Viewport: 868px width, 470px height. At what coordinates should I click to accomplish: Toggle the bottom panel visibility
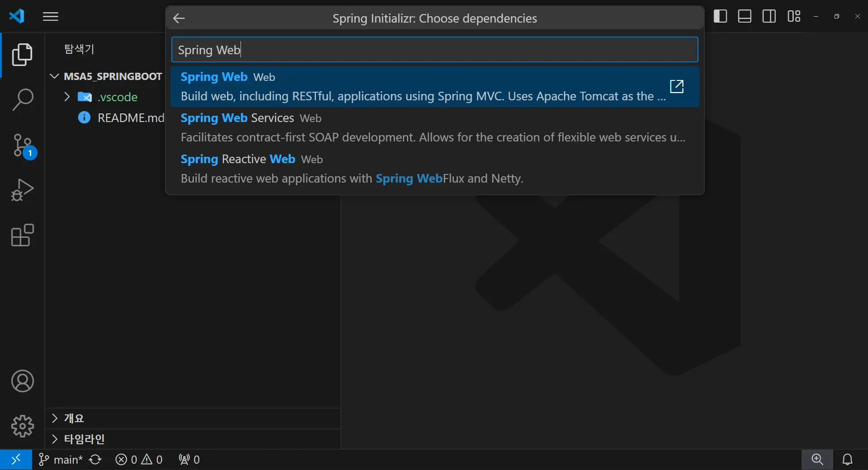coord(745,16)
